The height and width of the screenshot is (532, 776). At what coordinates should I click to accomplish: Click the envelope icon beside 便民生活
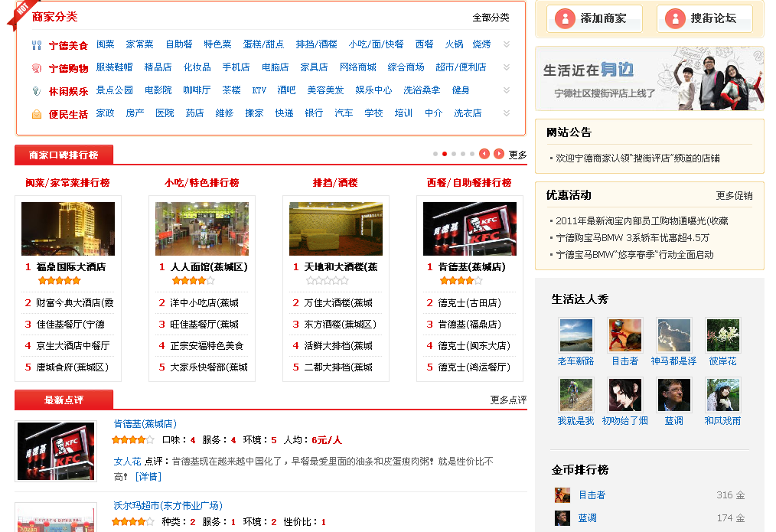click(x=37, y=114)
